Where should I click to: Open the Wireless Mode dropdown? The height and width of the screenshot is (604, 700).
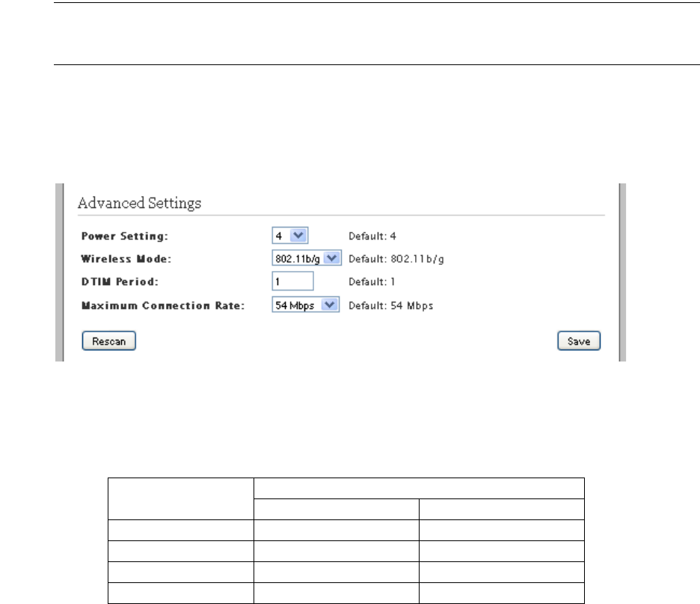pos(307,258)
